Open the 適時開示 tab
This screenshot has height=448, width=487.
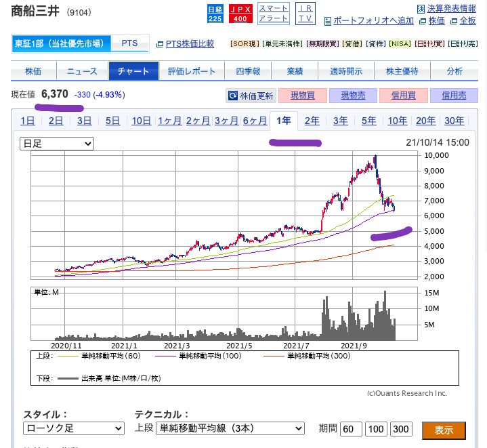346,71
